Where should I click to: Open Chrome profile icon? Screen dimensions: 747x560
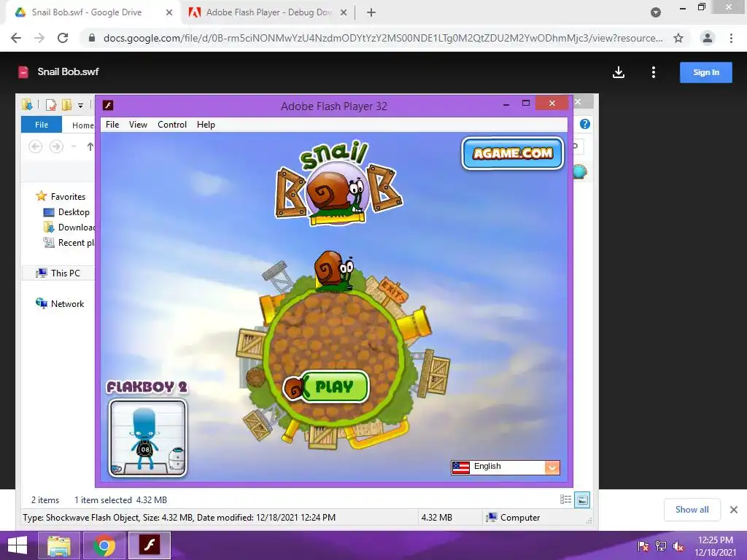pos(708,38)
